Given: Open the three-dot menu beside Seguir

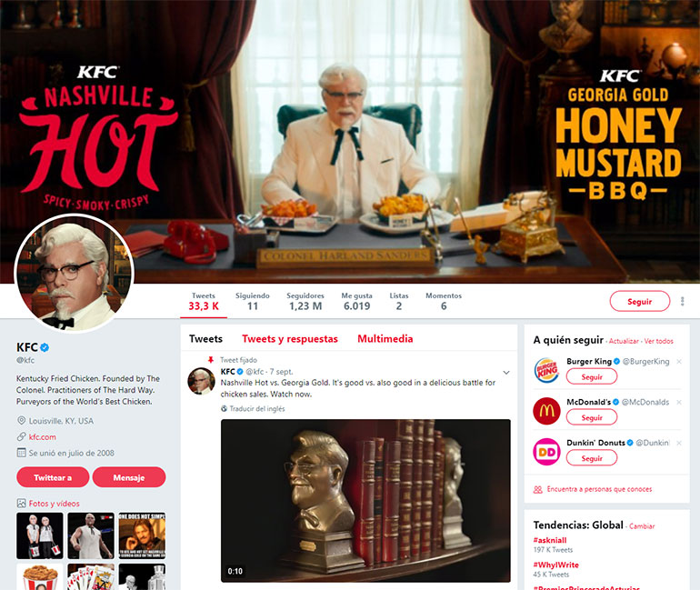Looking at the screenshot, I should pos(682,301).
